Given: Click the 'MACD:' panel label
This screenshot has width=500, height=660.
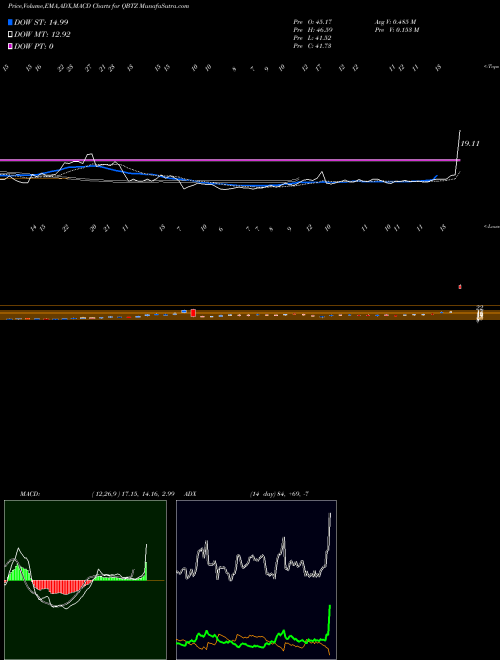Looking at the screenshot, I should pos(30,493).
